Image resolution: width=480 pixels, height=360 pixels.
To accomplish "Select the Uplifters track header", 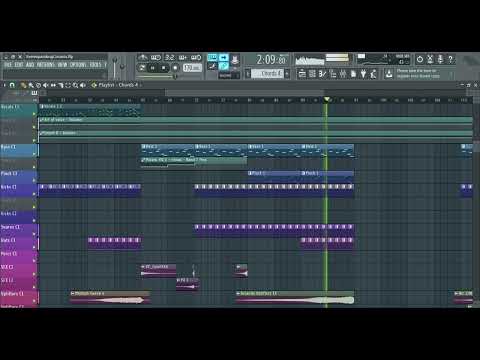I will (x=19, y=297).
